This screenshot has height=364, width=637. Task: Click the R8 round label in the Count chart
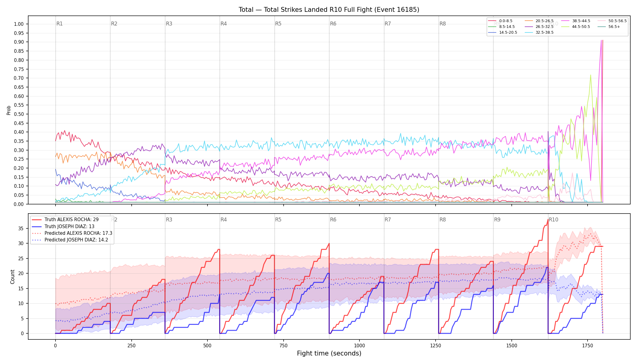(x=443, y=220)
